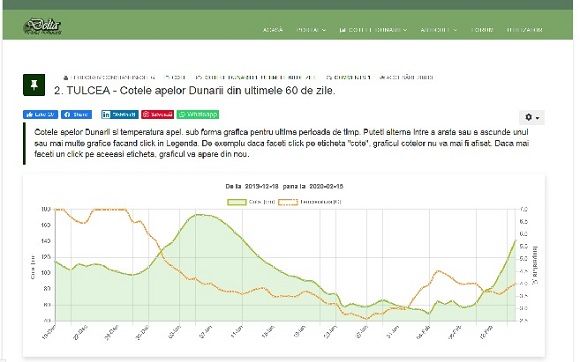
Task: Expand the POSTARI navigation dropdown
Action: click(311, 30)
